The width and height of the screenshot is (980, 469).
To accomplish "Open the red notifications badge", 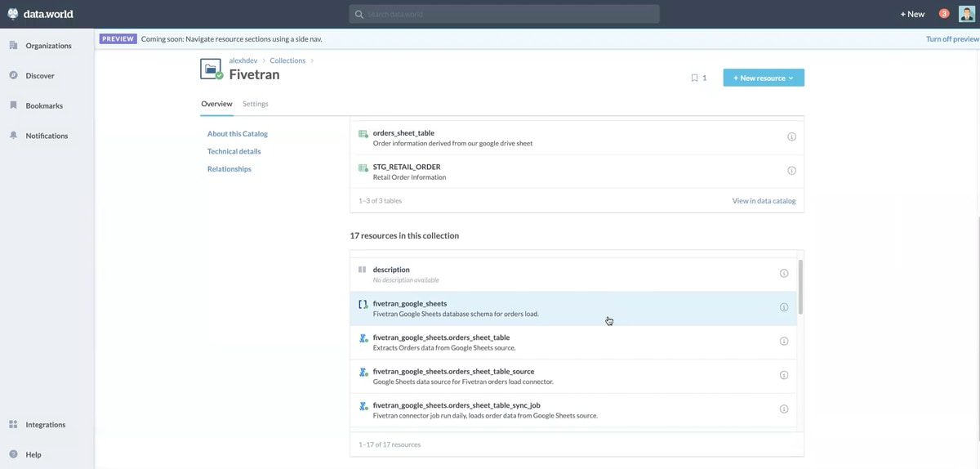I will click(944, 14).
